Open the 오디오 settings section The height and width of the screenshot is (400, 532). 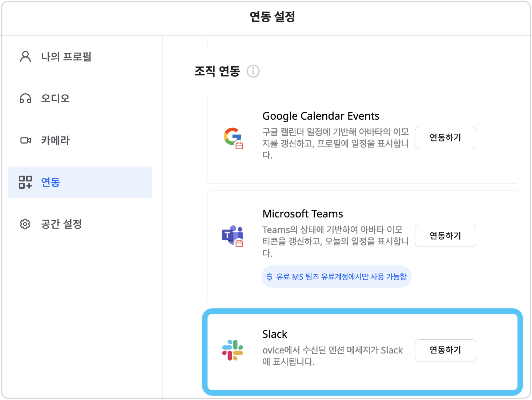[x=55, y=98]
